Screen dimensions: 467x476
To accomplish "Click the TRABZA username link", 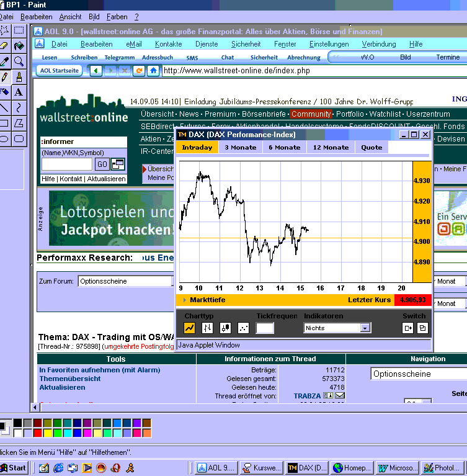I will pos(307,396).
